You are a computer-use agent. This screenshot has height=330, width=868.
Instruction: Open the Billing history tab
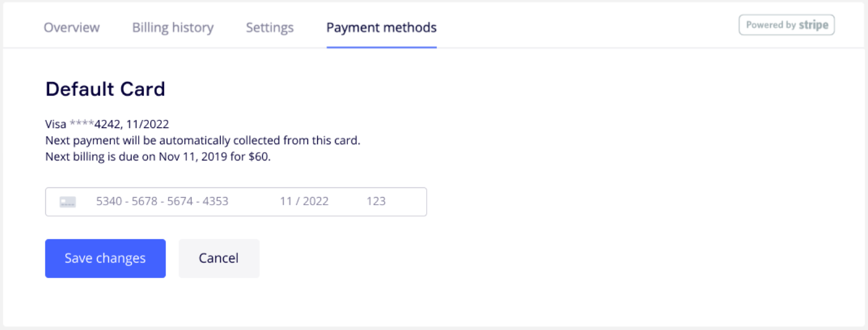click(172, 27)
